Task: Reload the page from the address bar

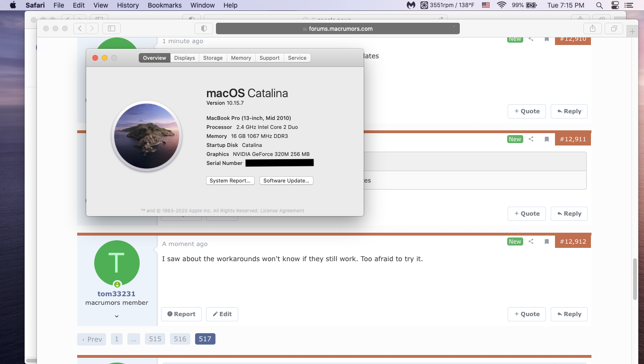Action: pos(454,28)
